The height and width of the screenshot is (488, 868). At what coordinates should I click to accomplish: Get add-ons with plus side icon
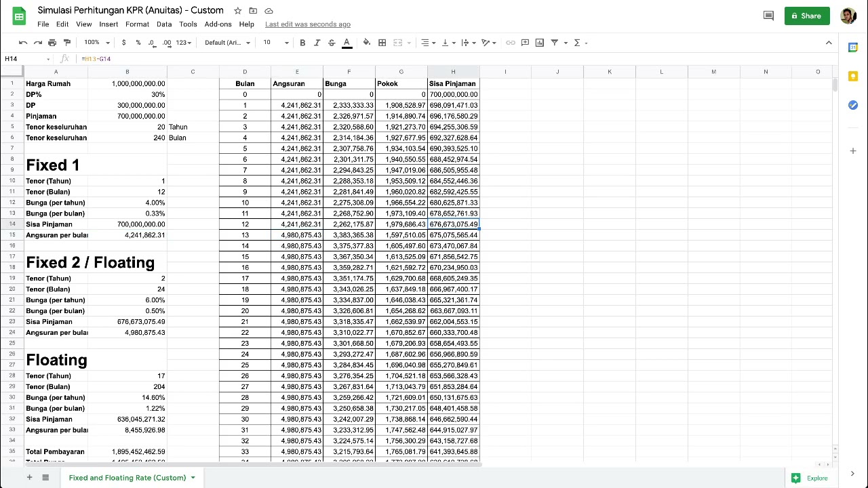coord(853,150)
